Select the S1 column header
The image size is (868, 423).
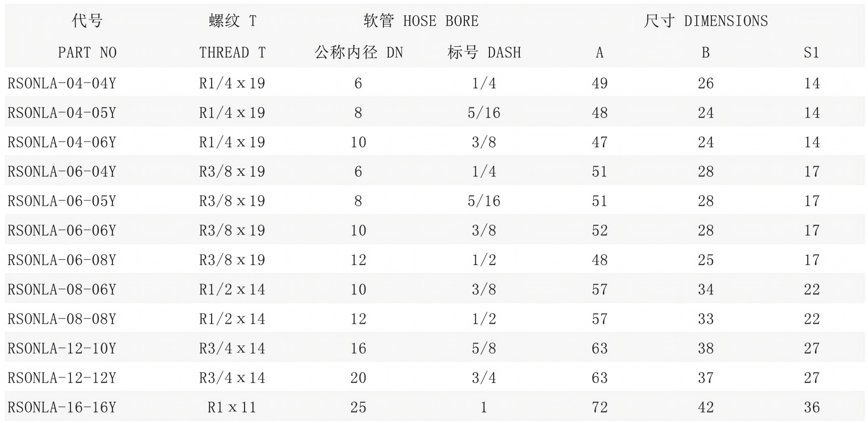[x=811, y=52]
